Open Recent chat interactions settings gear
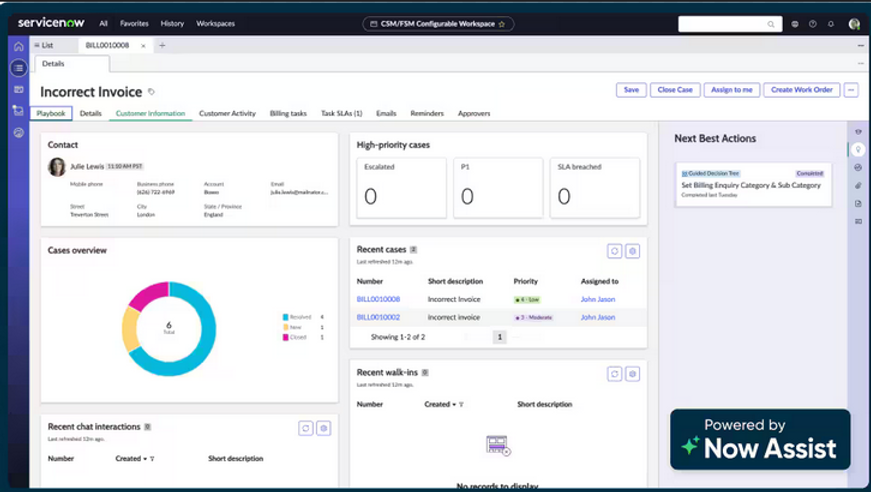 [x=324, y=428]
